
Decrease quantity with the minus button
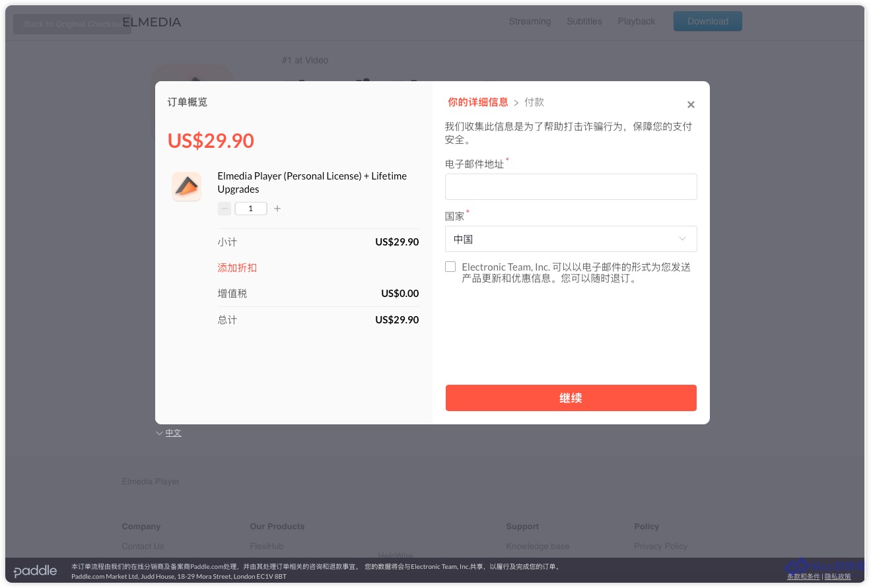point(225,209)
